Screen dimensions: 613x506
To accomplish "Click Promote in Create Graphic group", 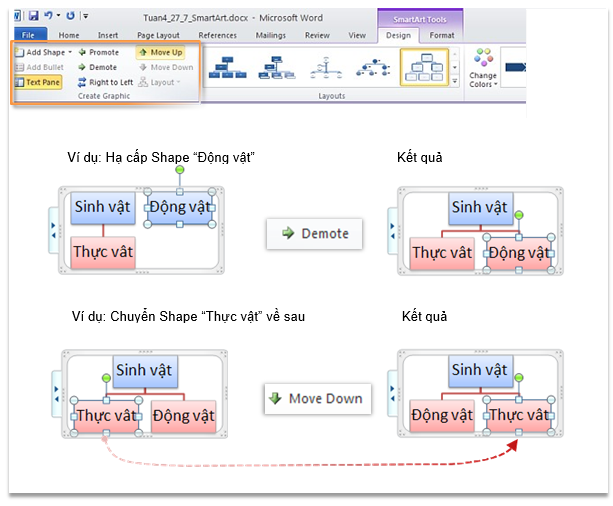I will click(98, 52).
